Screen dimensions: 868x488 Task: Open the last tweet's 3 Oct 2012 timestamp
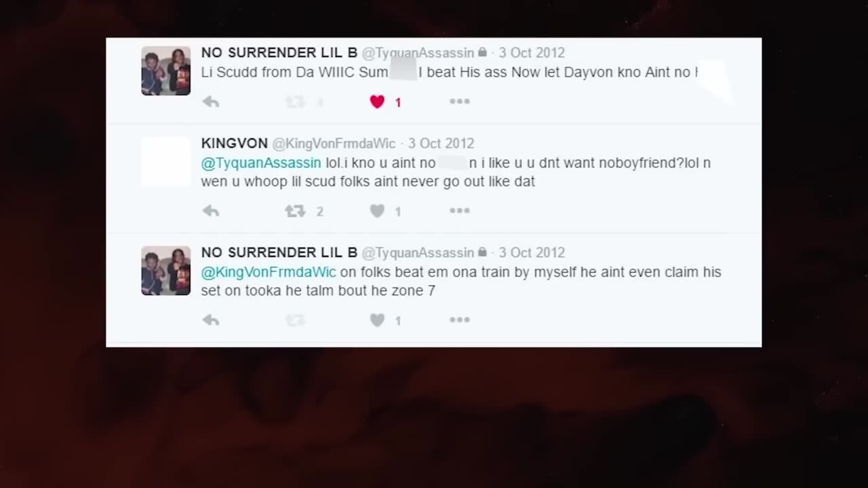532,253
